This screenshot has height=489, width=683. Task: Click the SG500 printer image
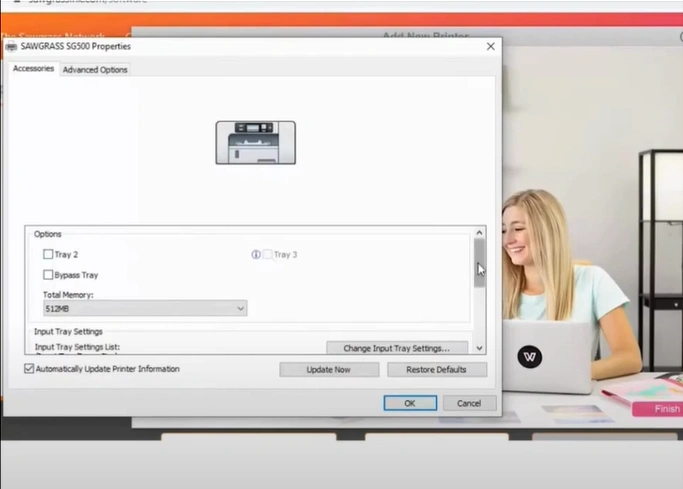pos(256,142)
